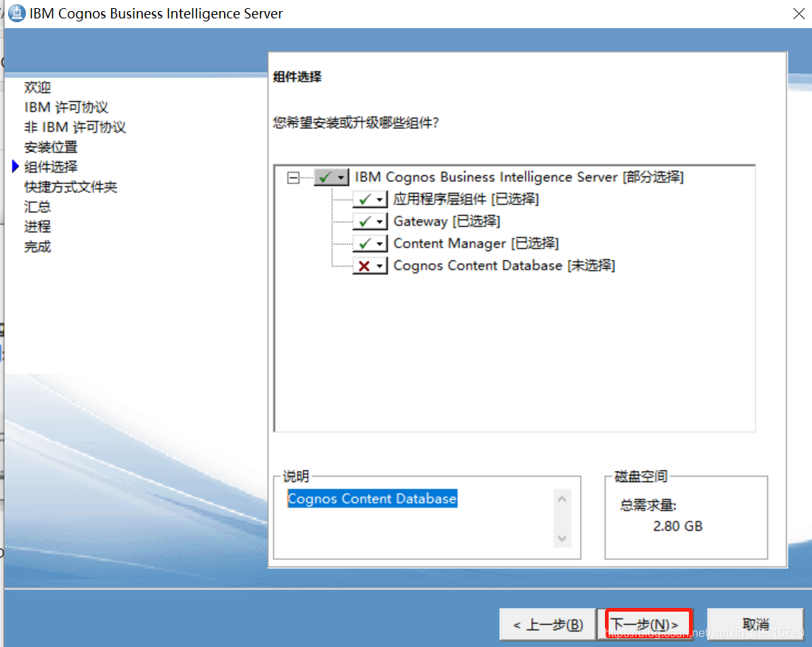812x647 pixels.
Task: Open selection dropdown for IBM Cognos Business Intelligence Server
Action: 332,178
